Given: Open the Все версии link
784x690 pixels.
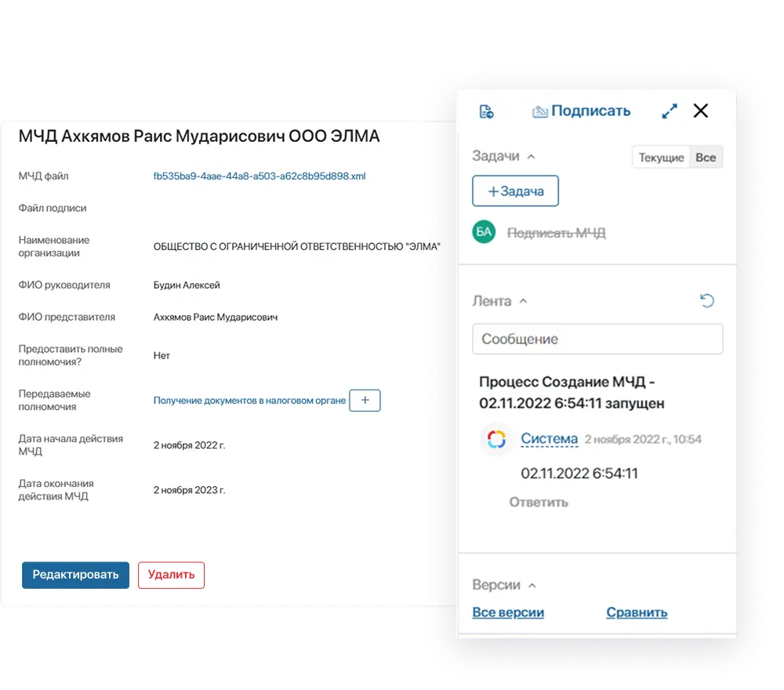Looking at the screenshot, I should tap(508, 612).
